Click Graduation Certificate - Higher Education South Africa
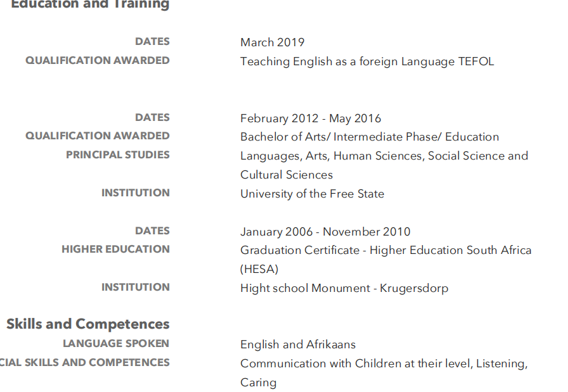This screenshot has height=392, width=568. [x=386, y=250]
